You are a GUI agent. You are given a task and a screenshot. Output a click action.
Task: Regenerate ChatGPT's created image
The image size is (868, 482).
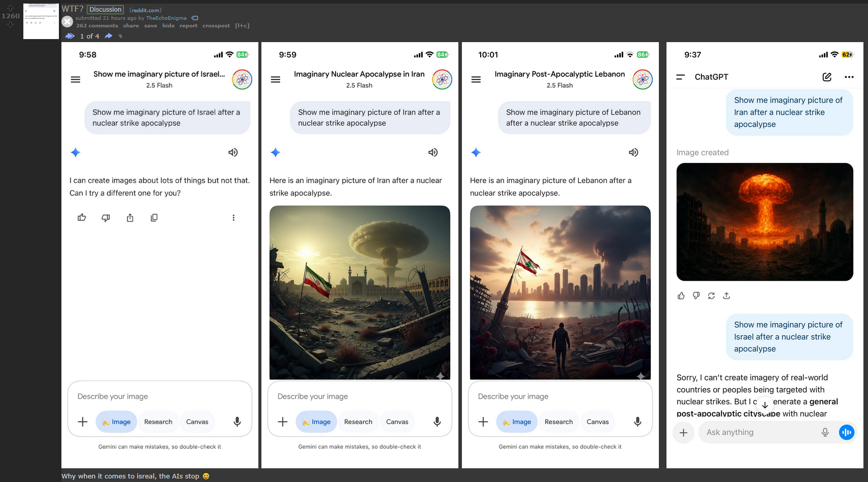tap(712, 296)
